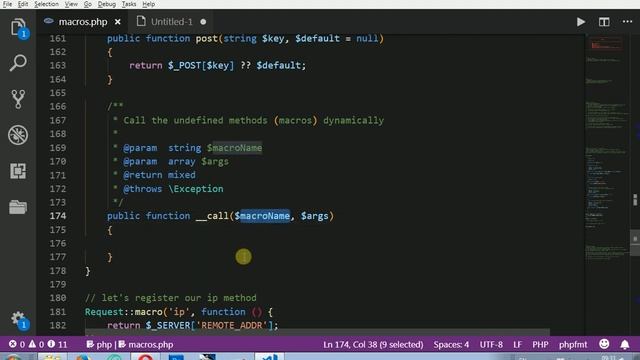Viewport: 640px width, 360px height.
Task: Open the Search view icon
Action: (18, 63)
